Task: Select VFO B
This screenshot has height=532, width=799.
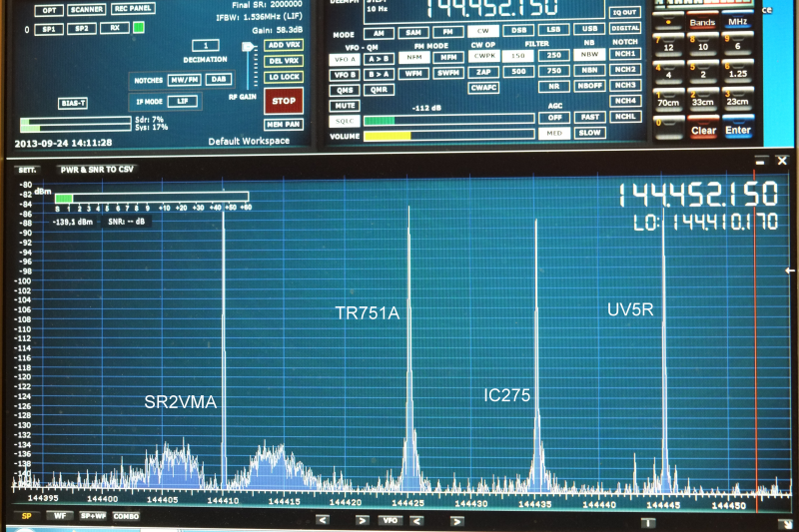Action: 345,75
